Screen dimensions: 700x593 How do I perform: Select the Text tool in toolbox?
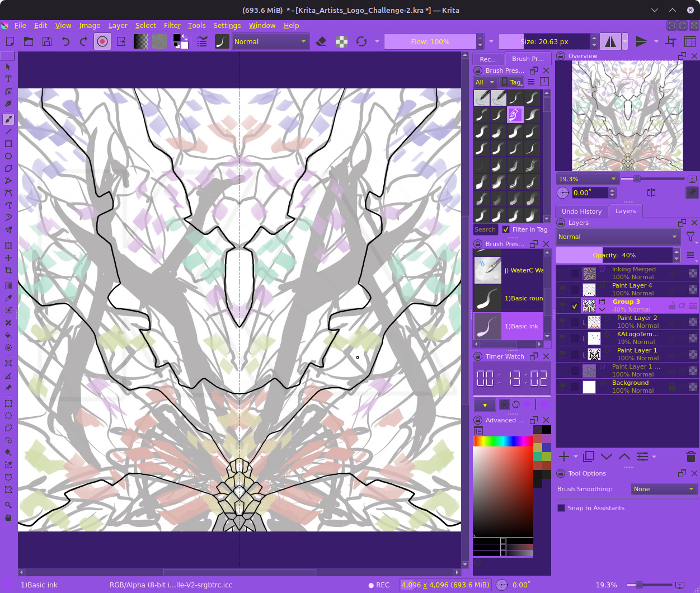(8, 79)
